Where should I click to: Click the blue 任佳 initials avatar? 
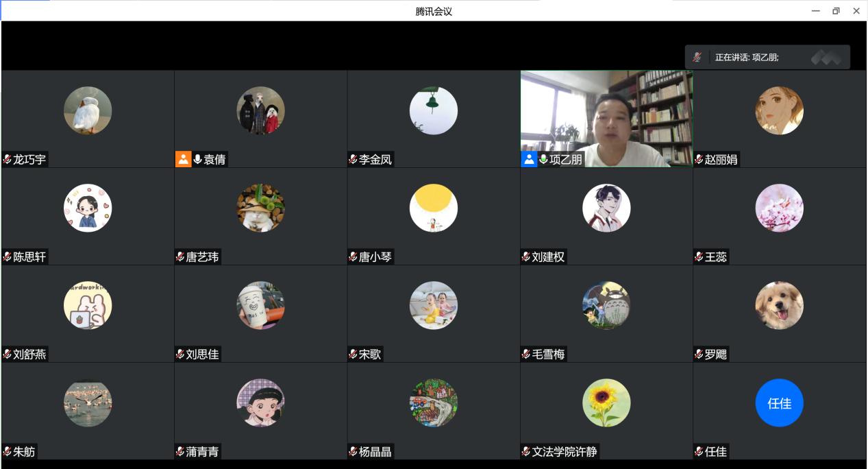click(x=779, y=403)
